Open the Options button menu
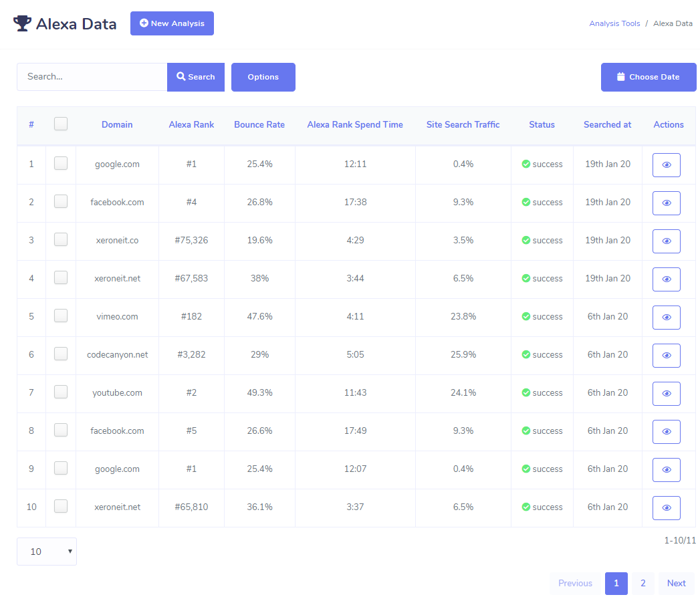700x603 pixels. (x=263, y=77)
